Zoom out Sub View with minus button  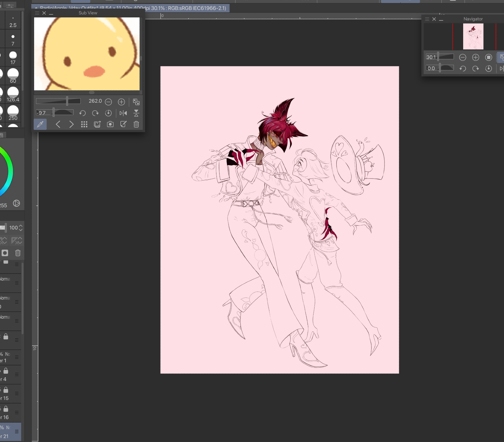[x=108, y=102]
